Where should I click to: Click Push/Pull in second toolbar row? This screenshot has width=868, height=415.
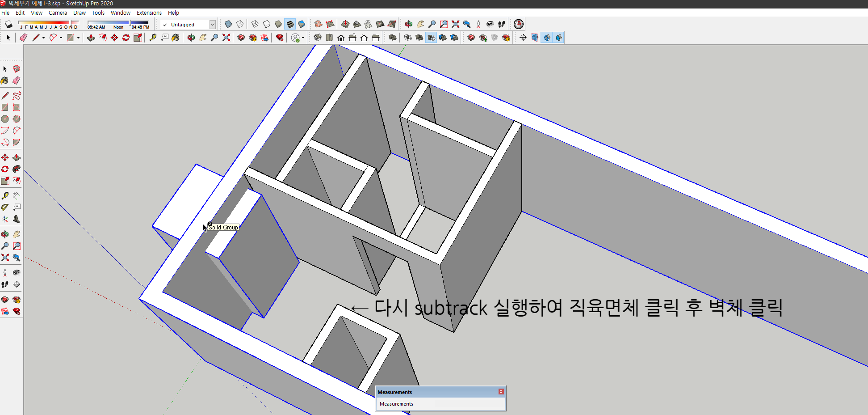tap(91, 38)
